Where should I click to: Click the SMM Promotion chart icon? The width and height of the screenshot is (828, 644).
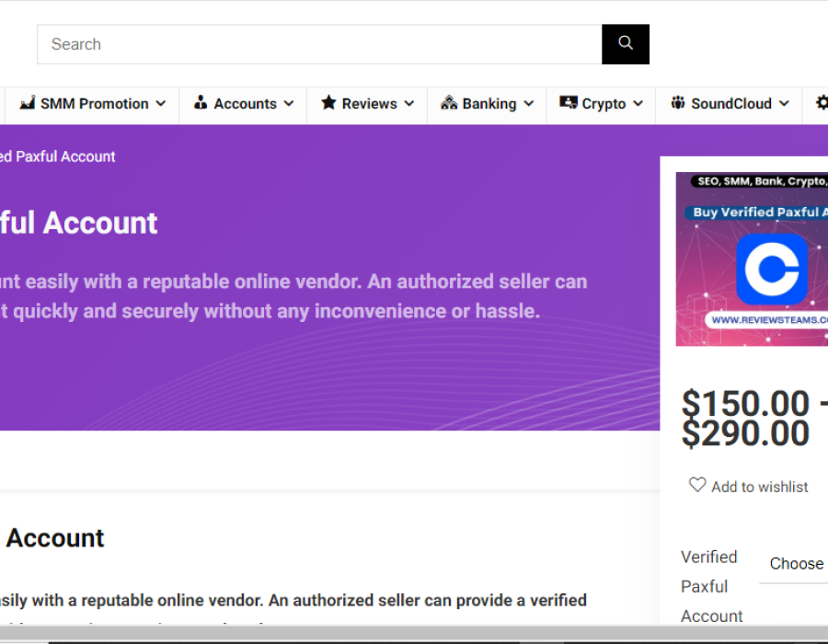point(28,103)
